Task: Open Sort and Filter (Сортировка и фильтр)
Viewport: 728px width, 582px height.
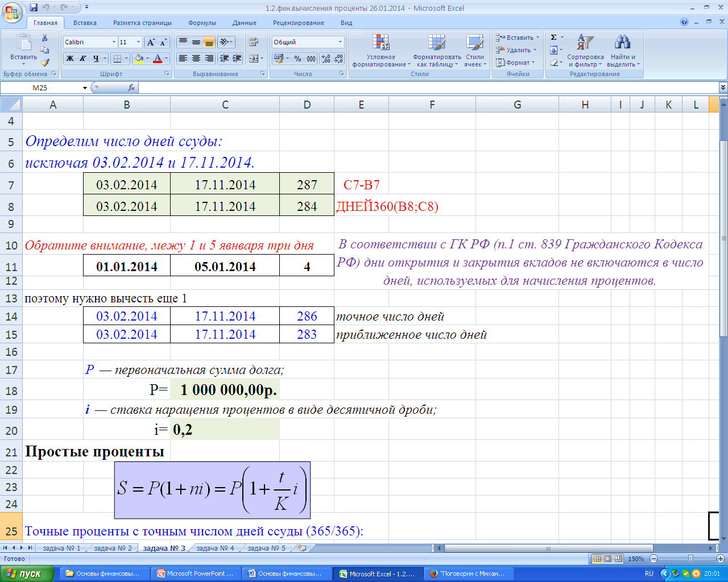Action: click(585, 51)
